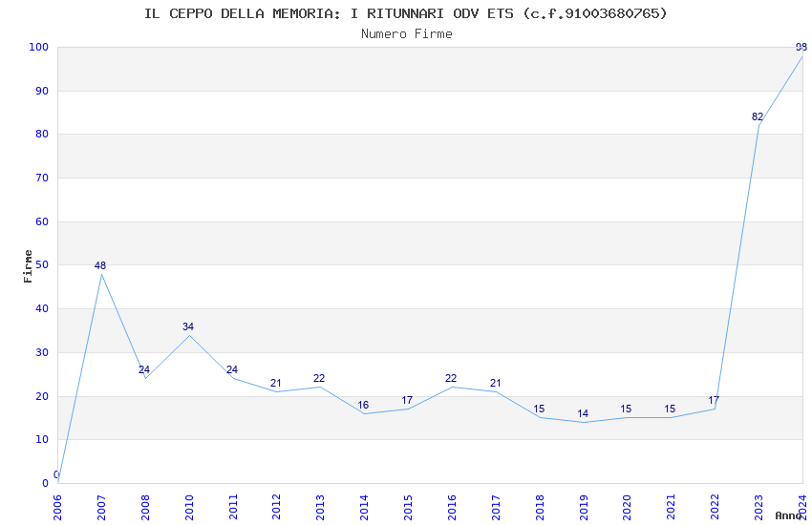Click the 2020 year label on x-axis

627,506
